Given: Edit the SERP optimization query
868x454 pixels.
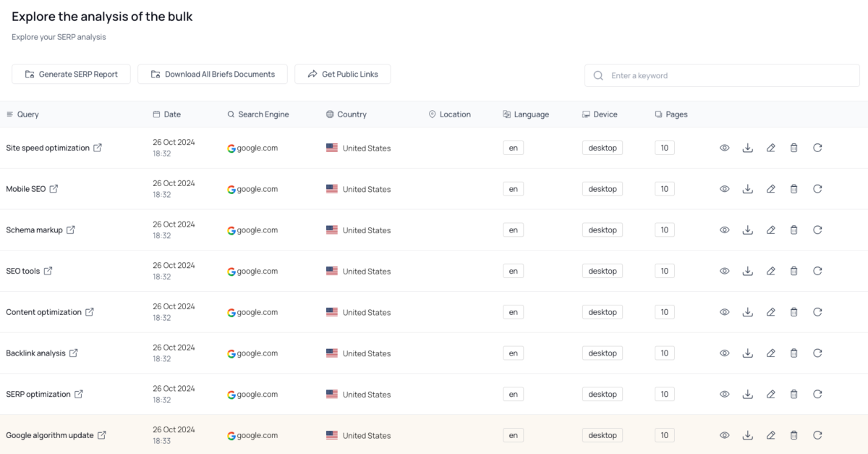Looking at the screenshot, I should click(771, 394).
